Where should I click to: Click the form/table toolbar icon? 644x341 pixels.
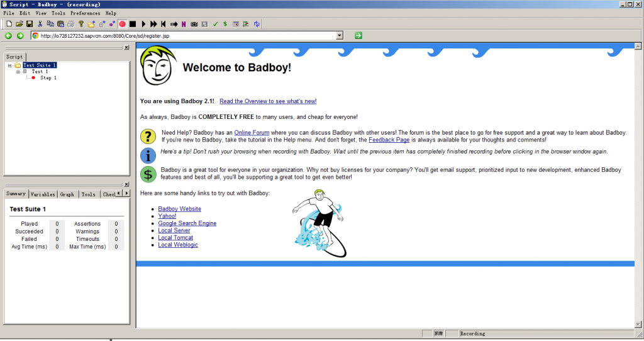tap(236, 24)
